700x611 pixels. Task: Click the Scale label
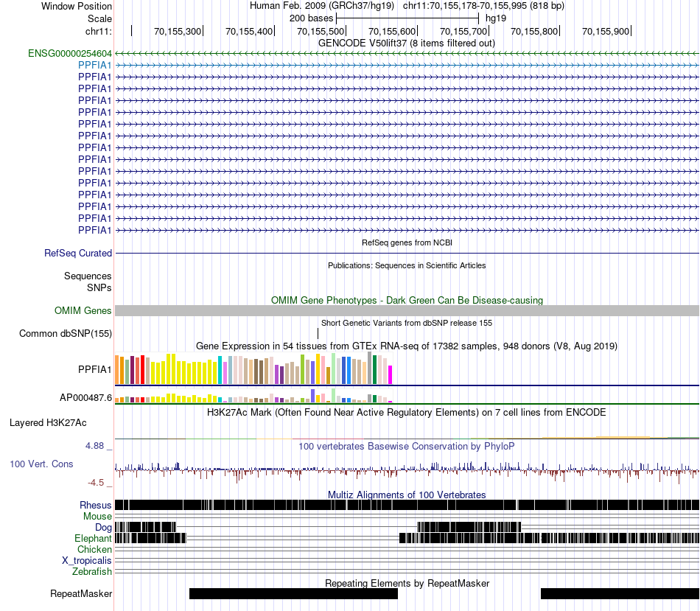[99, 18]
